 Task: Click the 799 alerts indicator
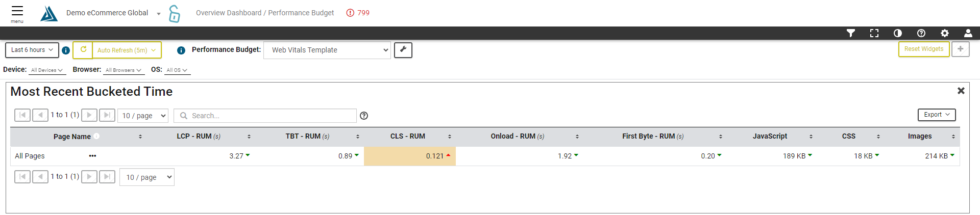(358, 13)
